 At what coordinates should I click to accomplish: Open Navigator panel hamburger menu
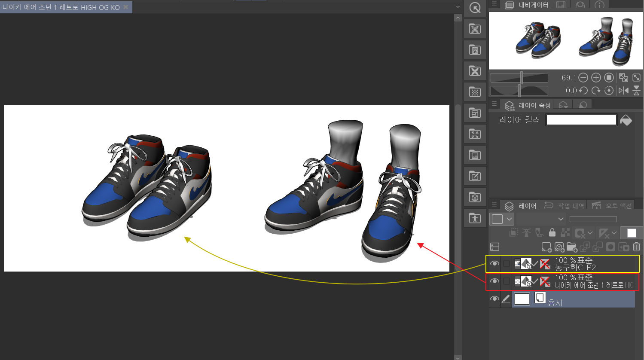494,3
